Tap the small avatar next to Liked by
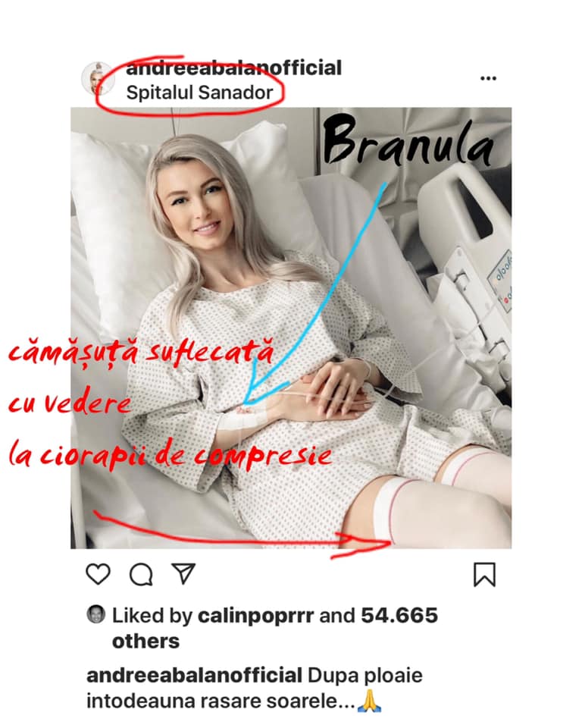Screen dimensions: 582x728 coord(95,615)
